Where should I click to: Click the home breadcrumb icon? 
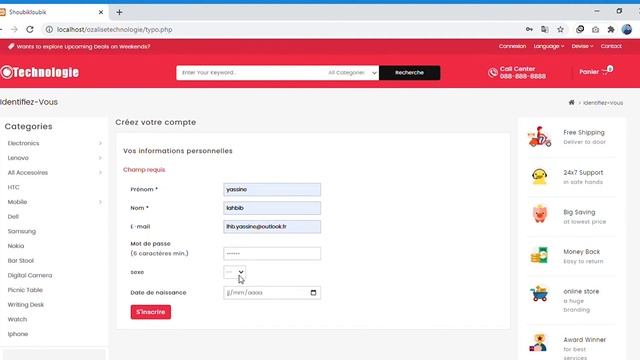click(x=571, y=102)
